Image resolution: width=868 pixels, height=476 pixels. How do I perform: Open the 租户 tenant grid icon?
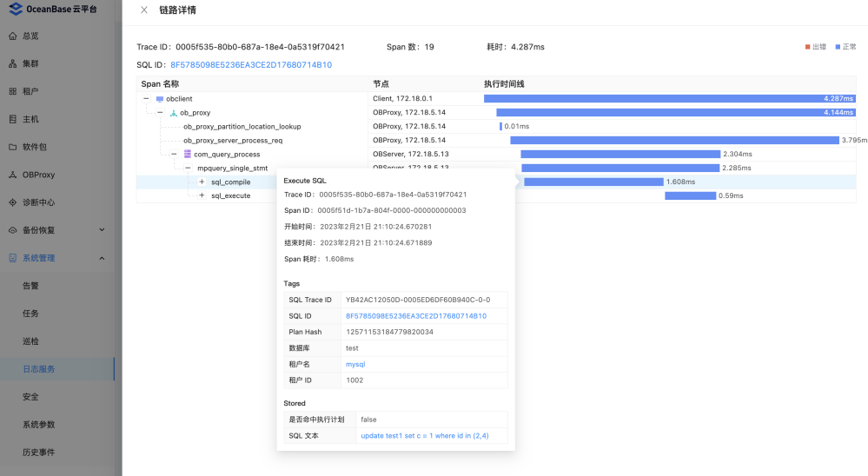(x=13, y=91)
